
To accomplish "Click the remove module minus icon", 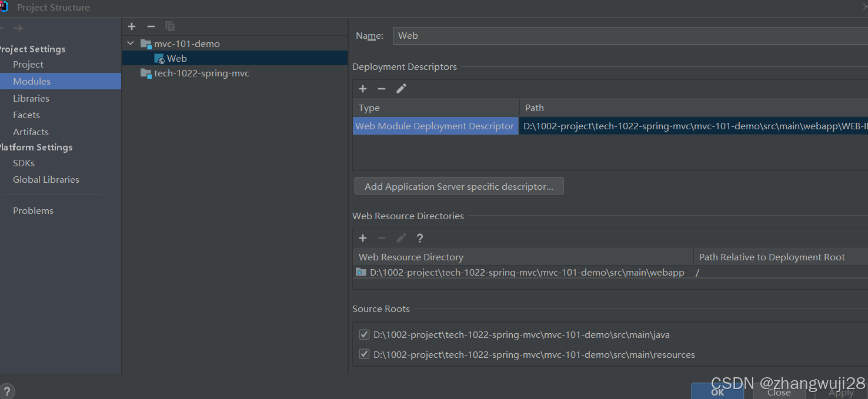I will [x=151, y=26].
